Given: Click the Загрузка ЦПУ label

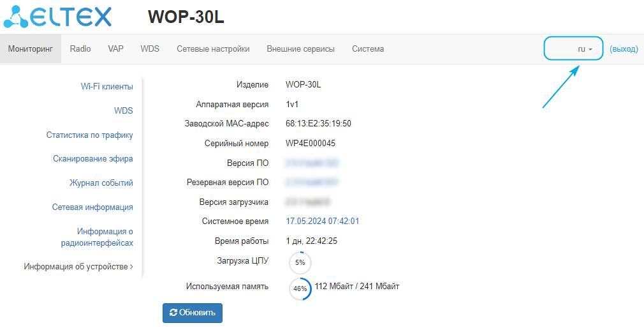Looking at the screenshot, I should point(242,260).
